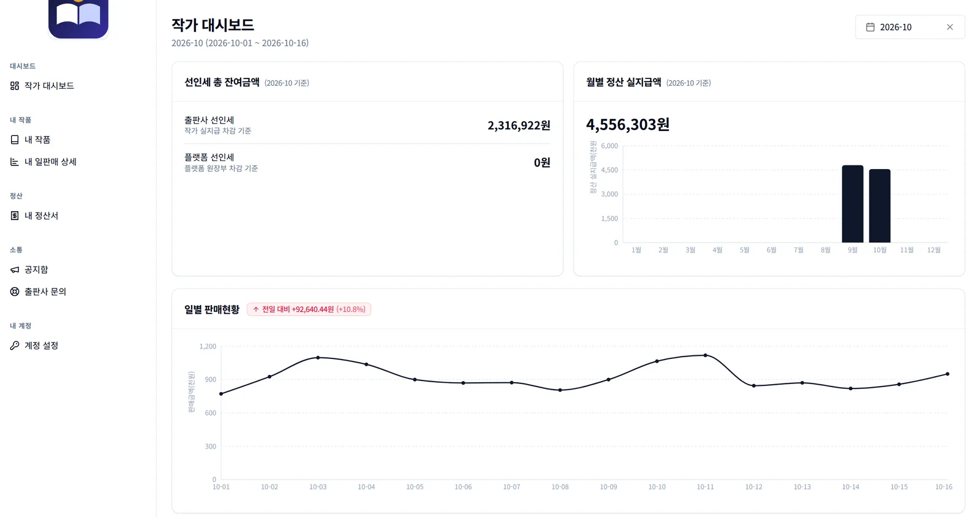
Task: Click the 선인세 총 잔여금액 heading
Action: (x=222, y=82)
